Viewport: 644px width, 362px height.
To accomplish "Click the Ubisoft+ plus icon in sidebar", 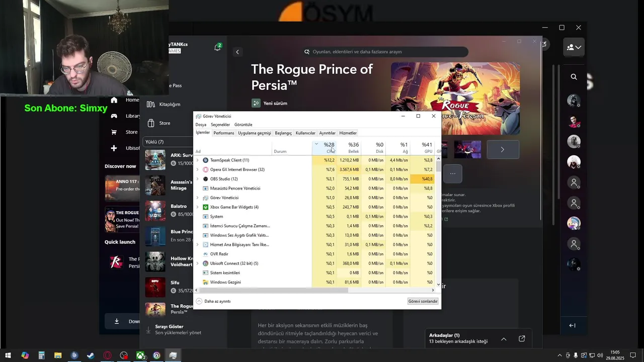I will point(114,148).
